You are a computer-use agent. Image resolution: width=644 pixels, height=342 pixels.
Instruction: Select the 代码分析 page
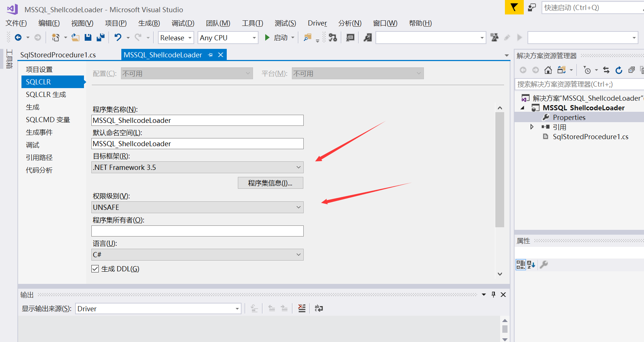point(39,170)
